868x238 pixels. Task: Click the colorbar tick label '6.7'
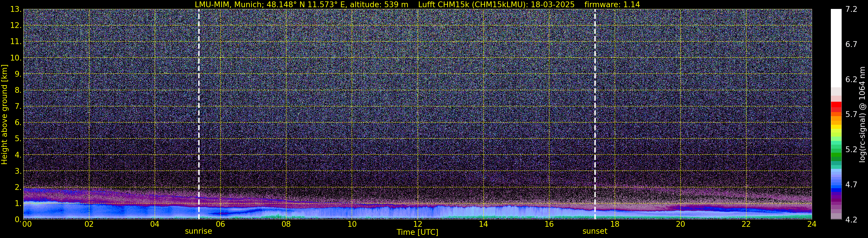click(x=851, y=44)
